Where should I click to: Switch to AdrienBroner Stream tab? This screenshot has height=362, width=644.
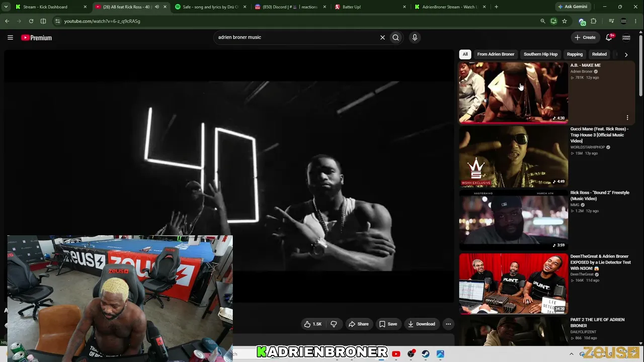pyautogui.click(x=450, y=7)
